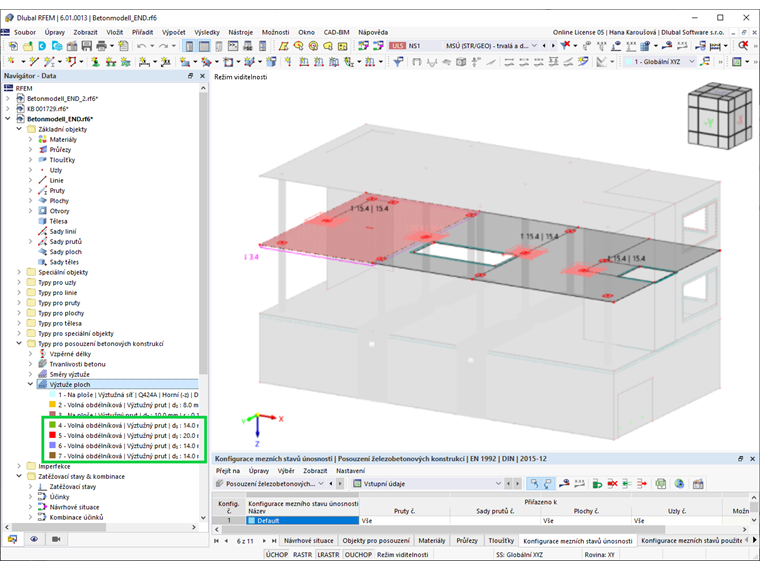
Task: Expand the Imperfekce folder
Action: point(19,466)
